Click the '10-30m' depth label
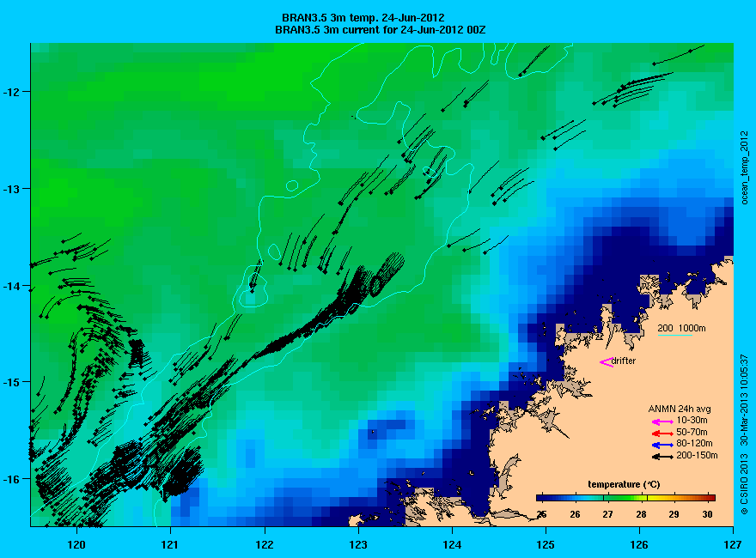The width and height of the screenshot is (756, 558). pos(692,420)
